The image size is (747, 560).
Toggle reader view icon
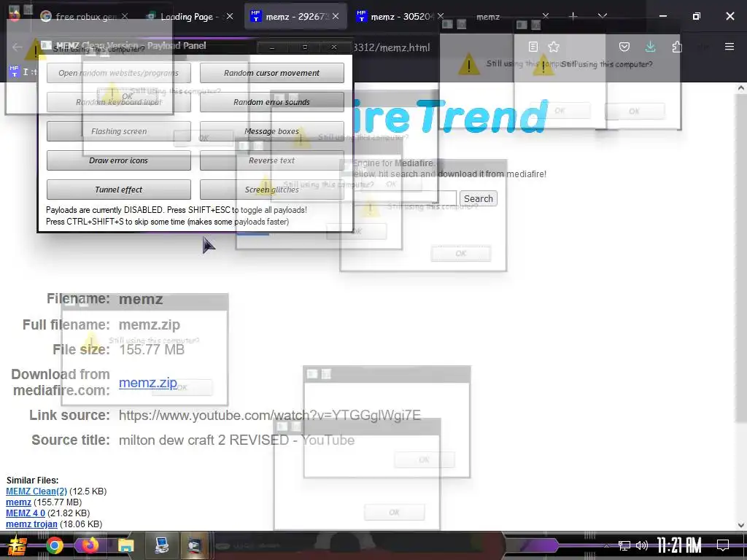pyautogui.click(x=533, y=47)
